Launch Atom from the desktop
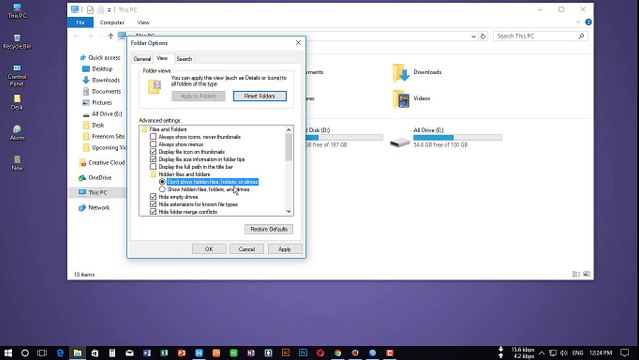 click(x=17, y=133)
